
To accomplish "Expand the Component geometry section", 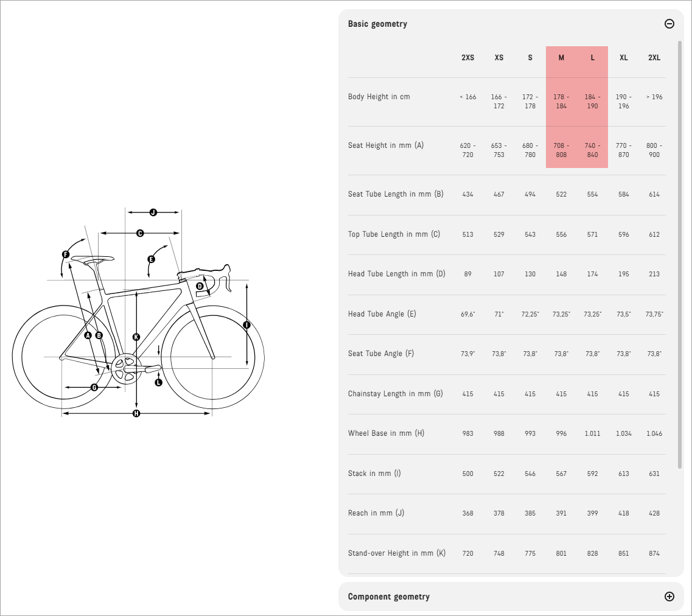I will point(669,597).
